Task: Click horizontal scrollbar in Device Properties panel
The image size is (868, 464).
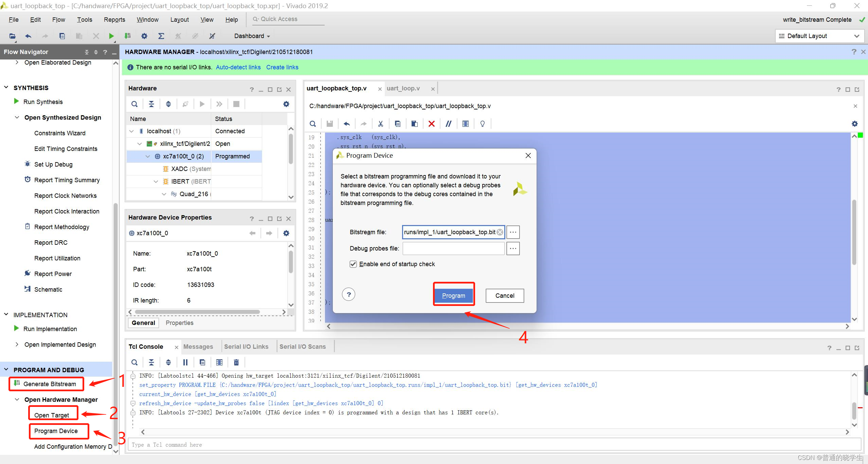Action: [x=198, y=312]
